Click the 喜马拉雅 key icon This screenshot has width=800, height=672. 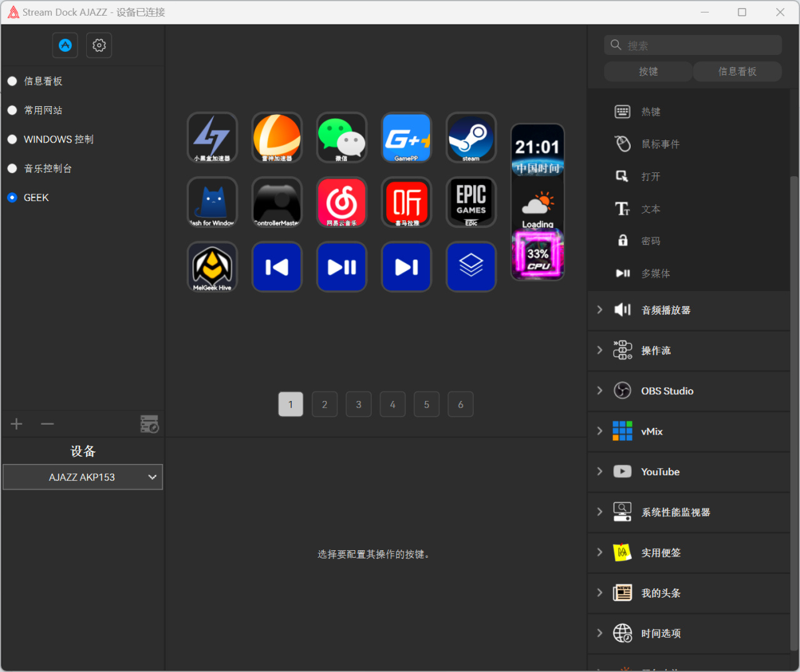(406, 202)
